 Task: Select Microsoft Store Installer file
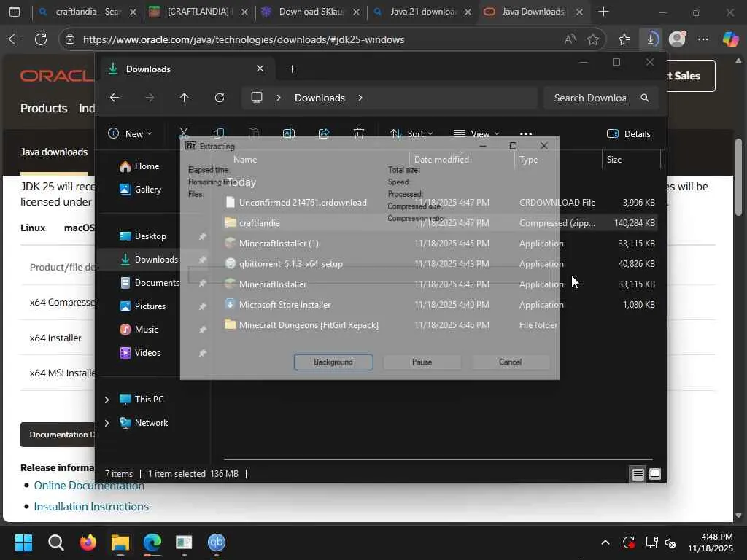pyautogui.click(x=440, y=305)
